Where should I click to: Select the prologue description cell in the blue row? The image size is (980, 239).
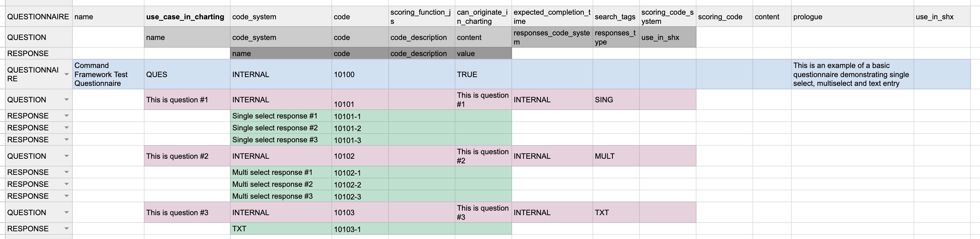coord(852,74)
